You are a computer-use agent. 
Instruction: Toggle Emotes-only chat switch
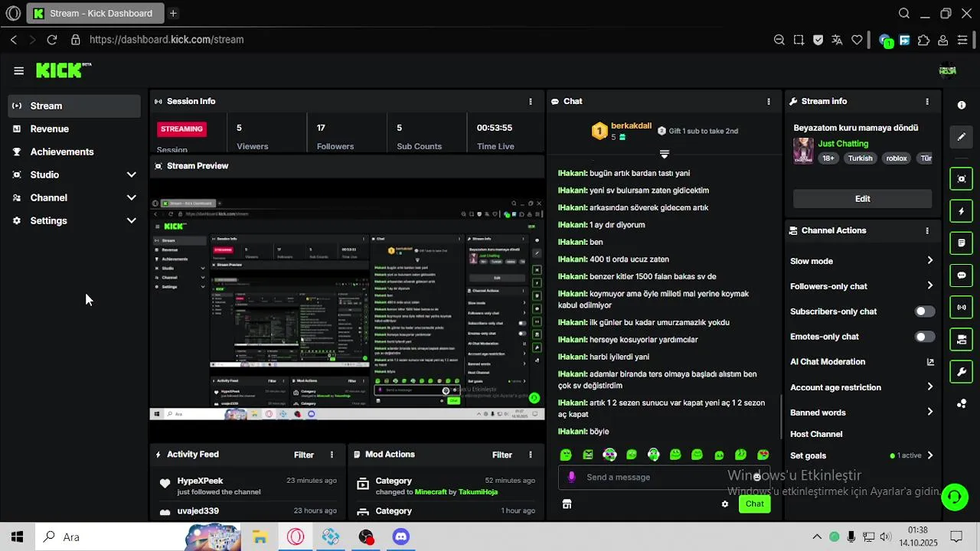pos(925,337)
